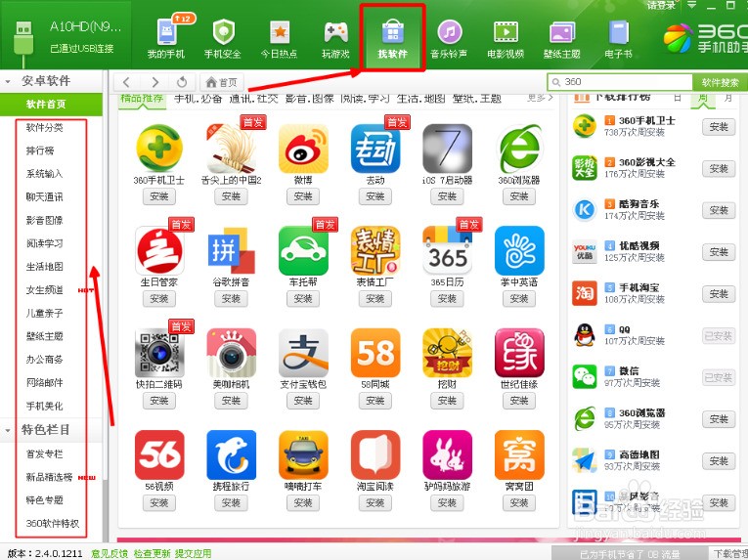Expand the 更多 categories dropdown

[539, 98]
